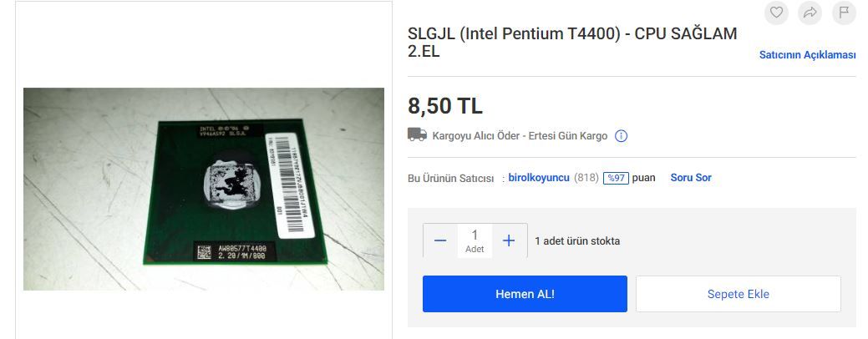Image resolution: width=868 pixels, height=339 pixels.
Task: Click the 8,50 TL price
Action: (445, 106)
